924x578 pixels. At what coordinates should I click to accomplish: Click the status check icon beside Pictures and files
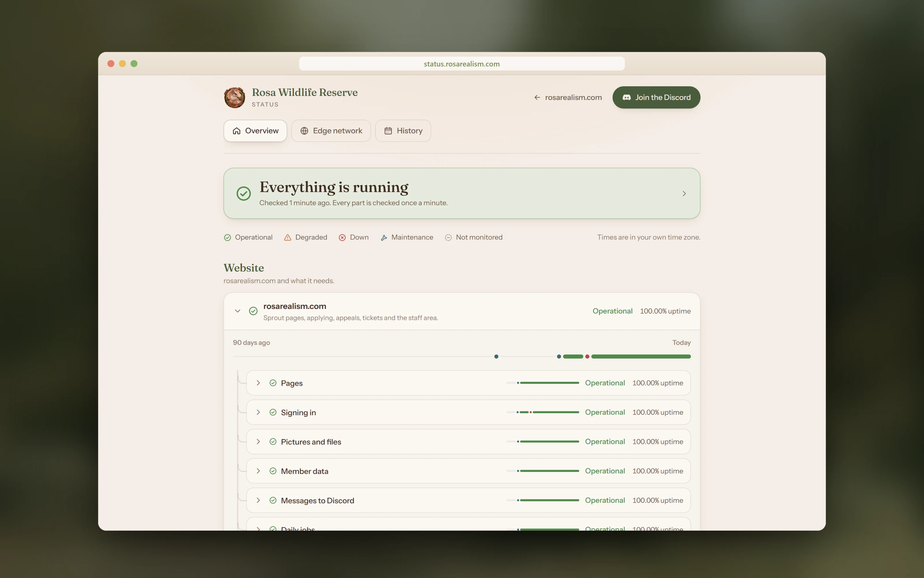273,442
